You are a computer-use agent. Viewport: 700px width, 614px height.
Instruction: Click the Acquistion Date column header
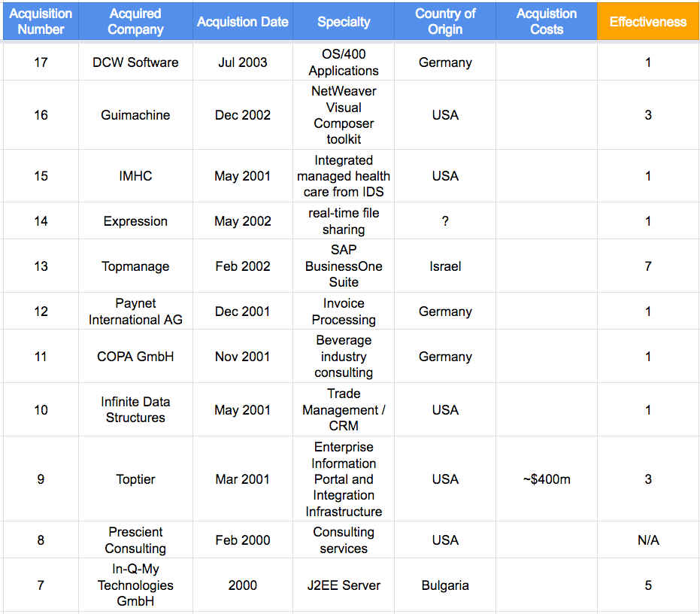pyautogui.click(x=243, y=22)
